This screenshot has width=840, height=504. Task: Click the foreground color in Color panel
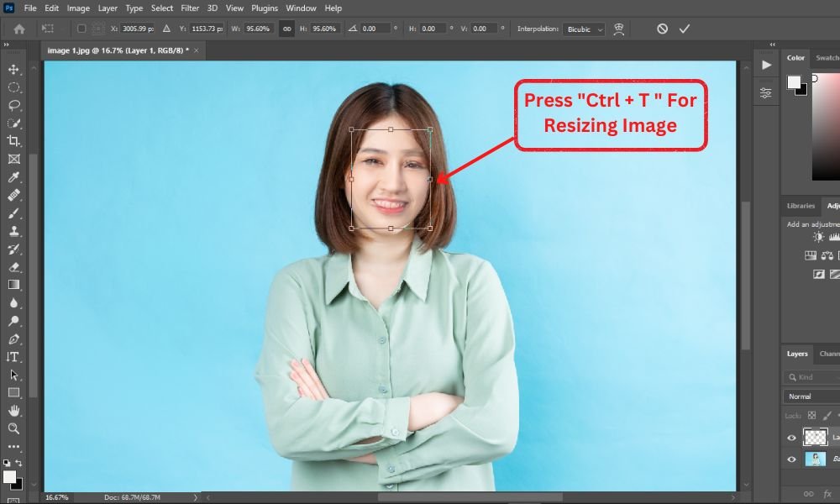point(794,82)
